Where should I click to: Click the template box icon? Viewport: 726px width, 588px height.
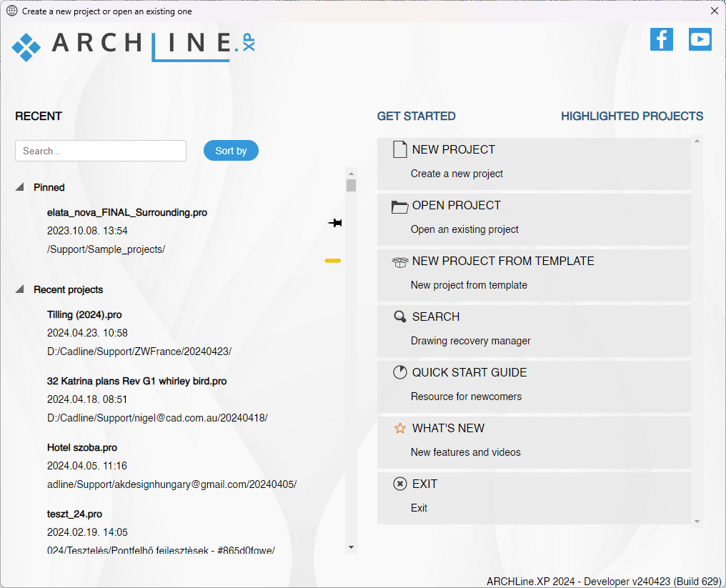tap(399, 262)
